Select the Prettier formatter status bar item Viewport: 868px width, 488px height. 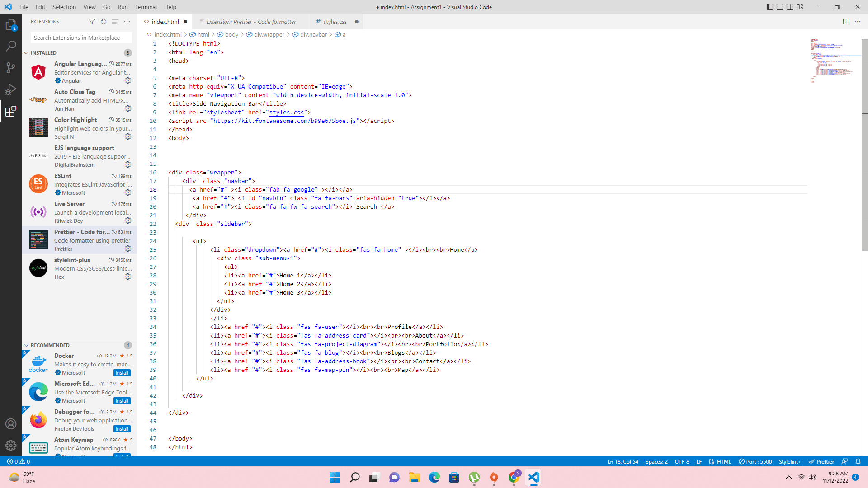pos(821,461)
